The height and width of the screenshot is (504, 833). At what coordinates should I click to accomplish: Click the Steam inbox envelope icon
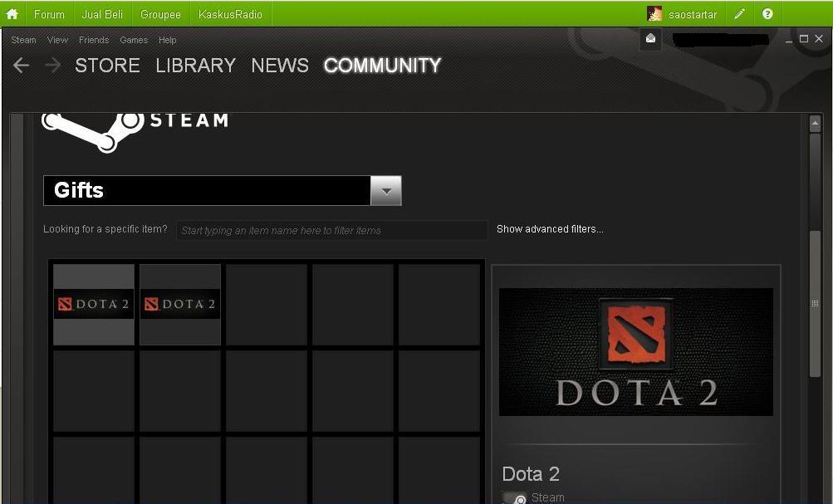tap(651, 39)
